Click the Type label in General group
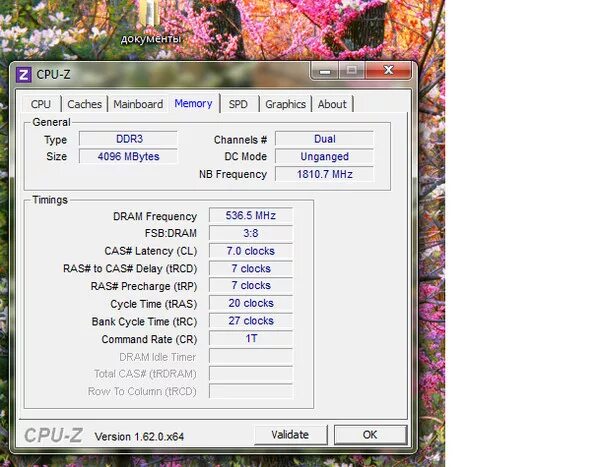 [x=55, y=140]
